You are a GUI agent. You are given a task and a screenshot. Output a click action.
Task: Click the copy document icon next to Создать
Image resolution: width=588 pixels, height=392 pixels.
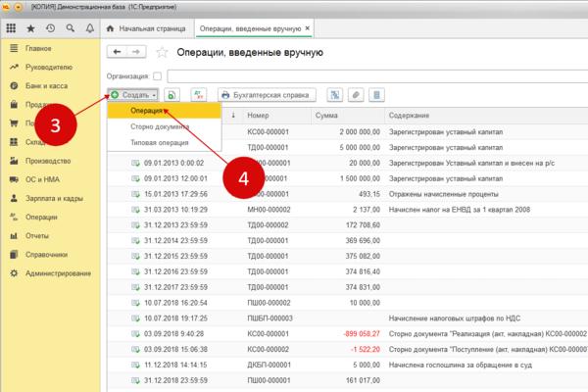coord(171,95)
